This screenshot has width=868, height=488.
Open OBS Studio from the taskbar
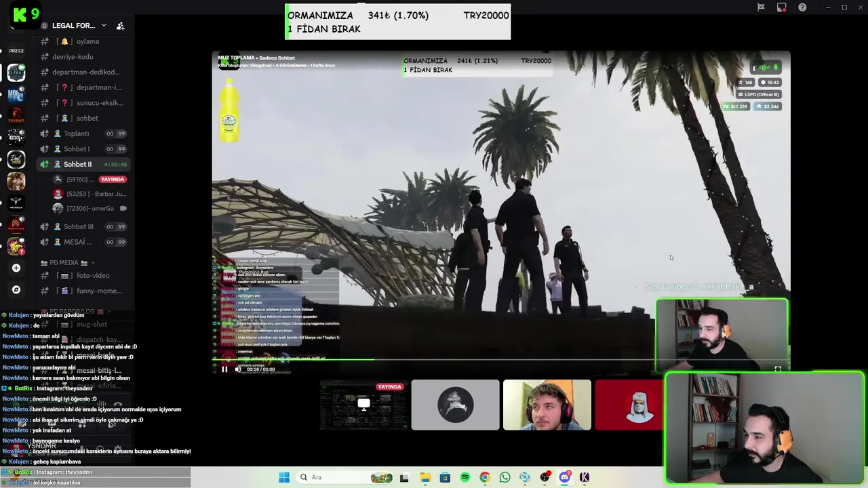coord(545,477)
